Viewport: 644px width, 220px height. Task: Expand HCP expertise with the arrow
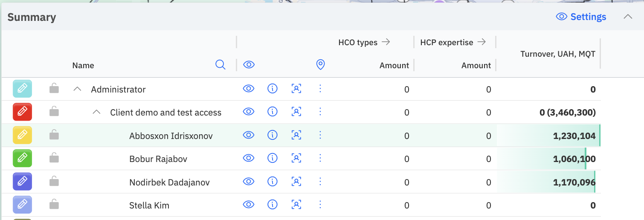pyautogui.click(x=482, y=42)
